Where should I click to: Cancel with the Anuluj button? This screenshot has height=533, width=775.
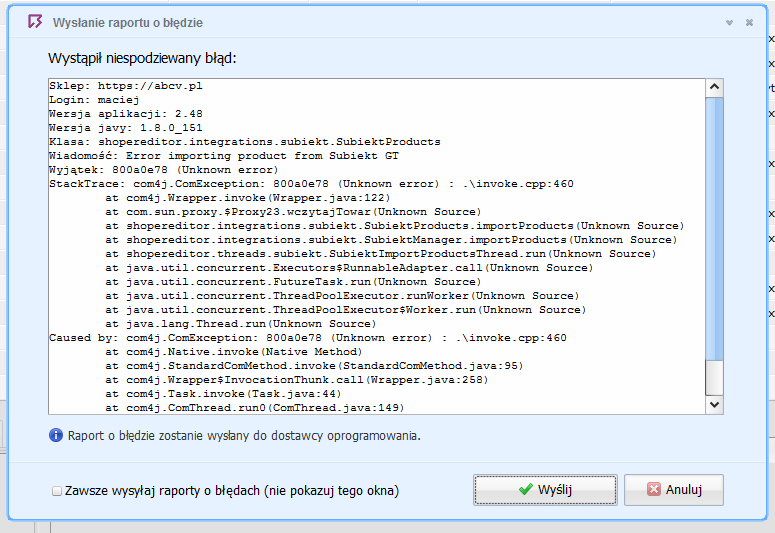[x=674, y=490]
